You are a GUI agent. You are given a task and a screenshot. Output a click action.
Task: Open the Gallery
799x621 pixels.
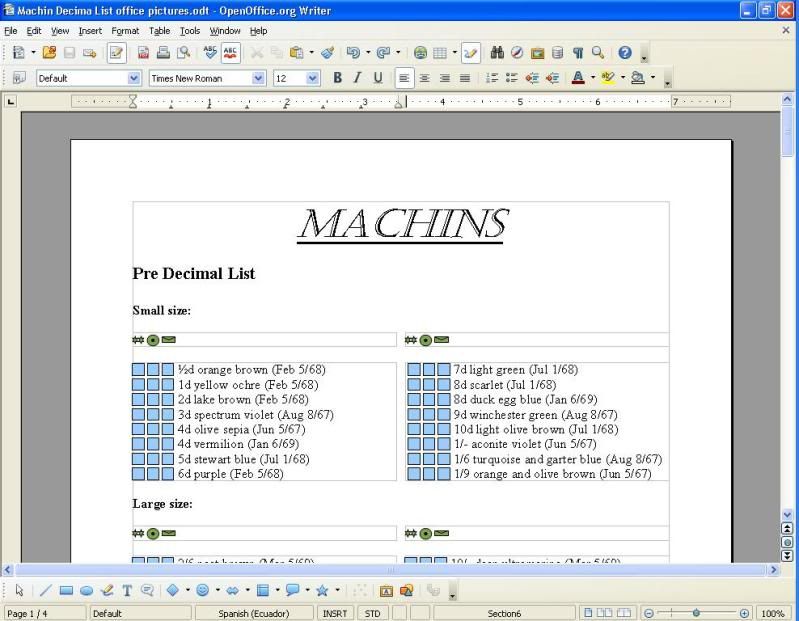537,52
